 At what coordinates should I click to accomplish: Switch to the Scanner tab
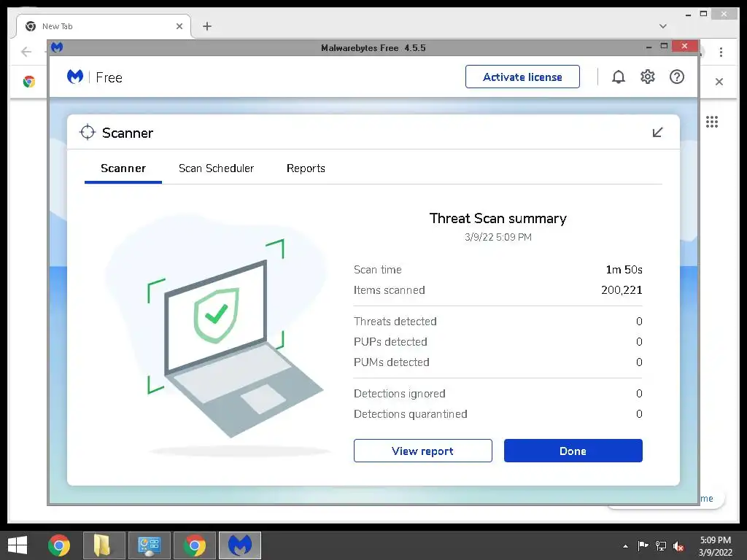[123, 168]
